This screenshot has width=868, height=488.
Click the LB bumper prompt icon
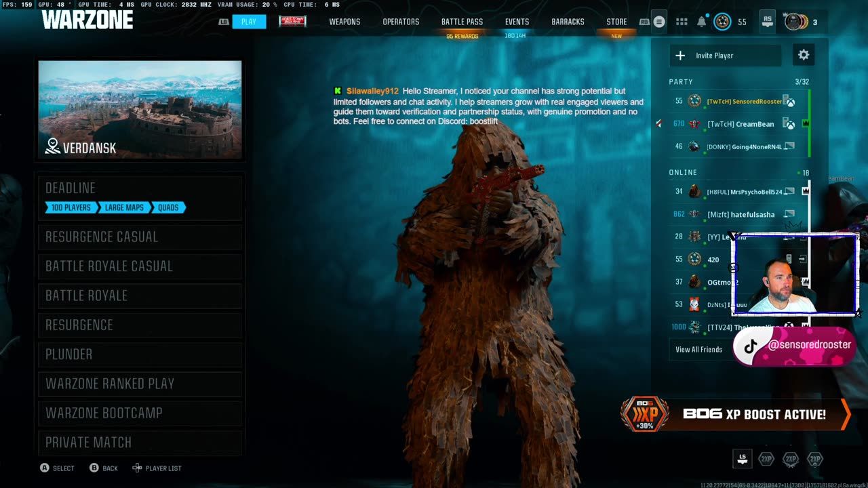tap(224, 22)
